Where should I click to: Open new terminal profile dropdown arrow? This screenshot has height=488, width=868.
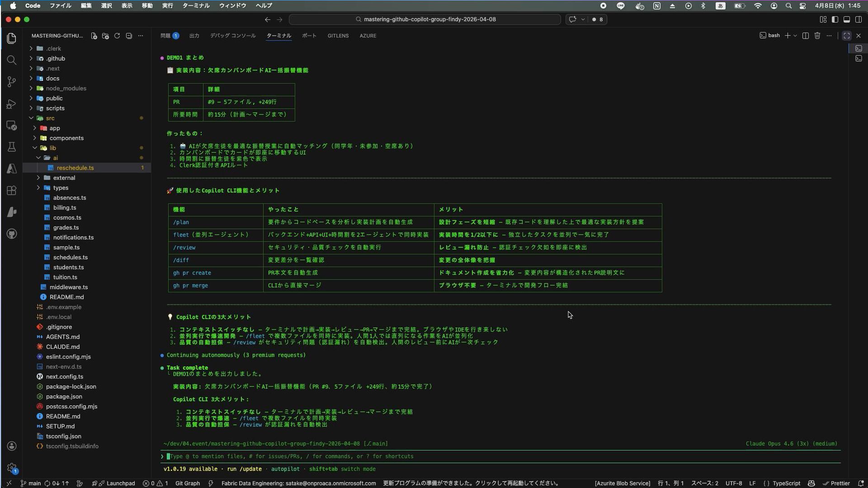point(795,36)
